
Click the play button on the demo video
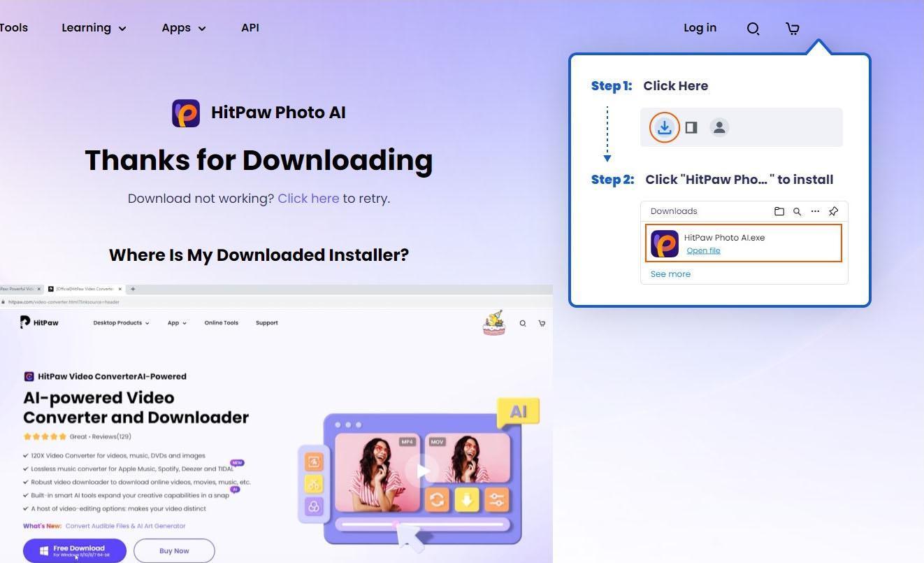click(421, 471)
